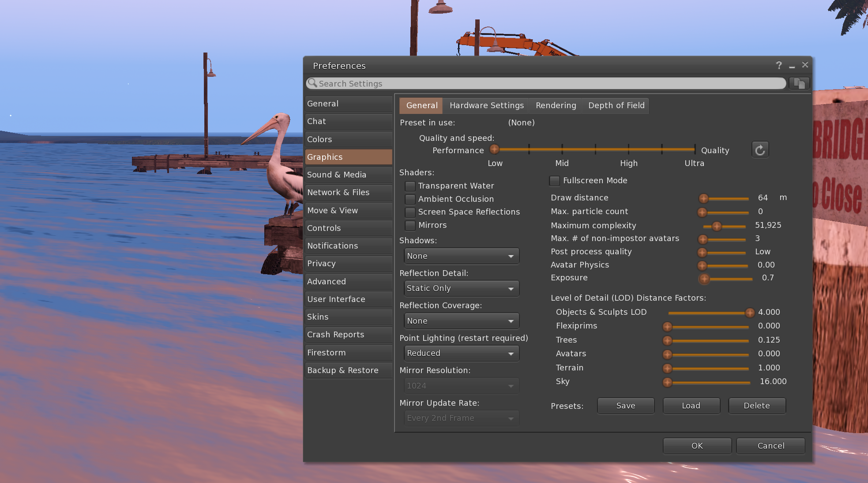This screenshot has height=483, width=868.
Task: Enable Transparent Water shader
Action: pyautogui.click(x=410, y=186)
